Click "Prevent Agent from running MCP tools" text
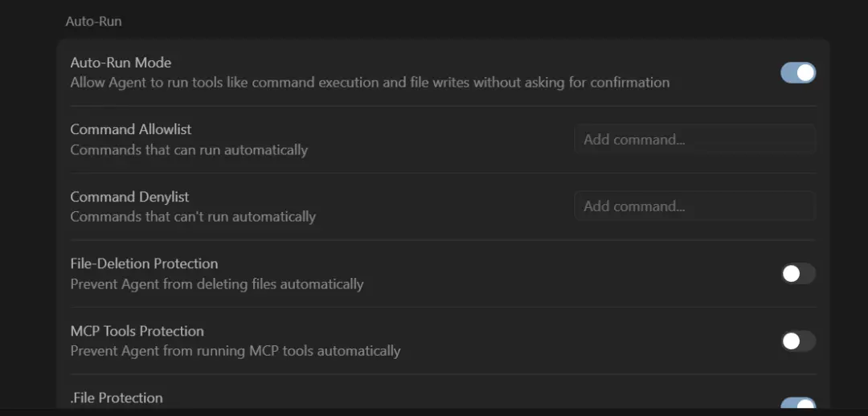868x416 pixels. click(235, 351)
